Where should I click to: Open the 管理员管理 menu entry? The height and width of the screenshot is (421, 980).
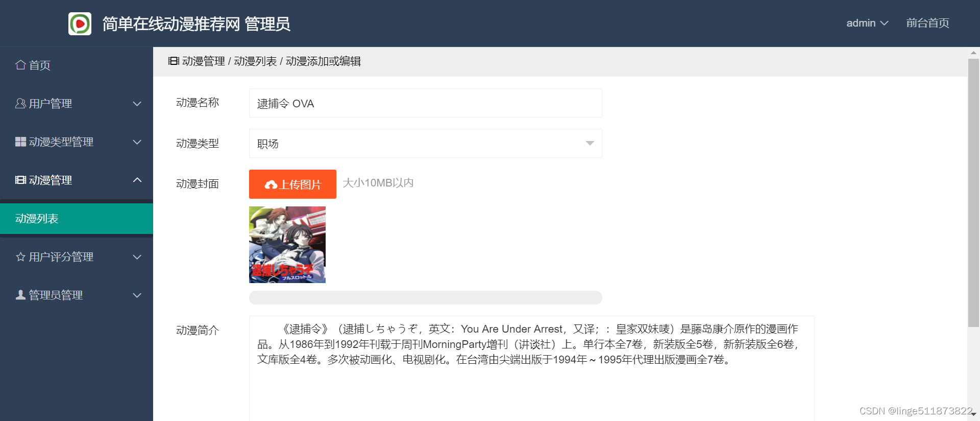(x=77, y=295)
